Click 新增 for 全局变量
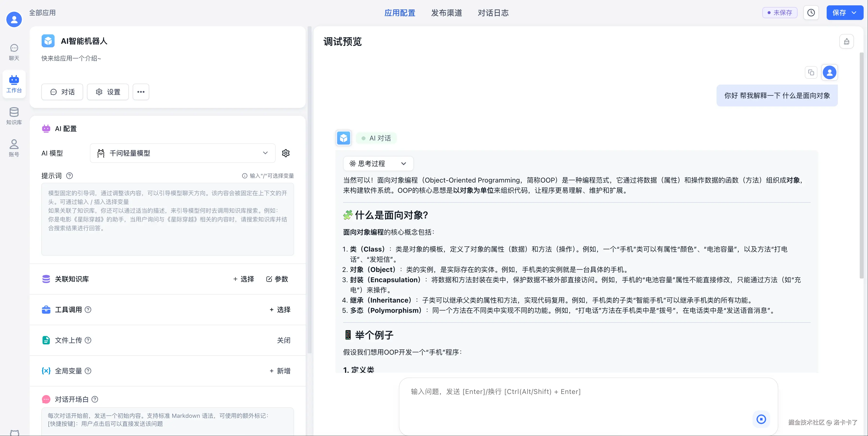Viewport: 868px width, 436px height. click(280, 371)
